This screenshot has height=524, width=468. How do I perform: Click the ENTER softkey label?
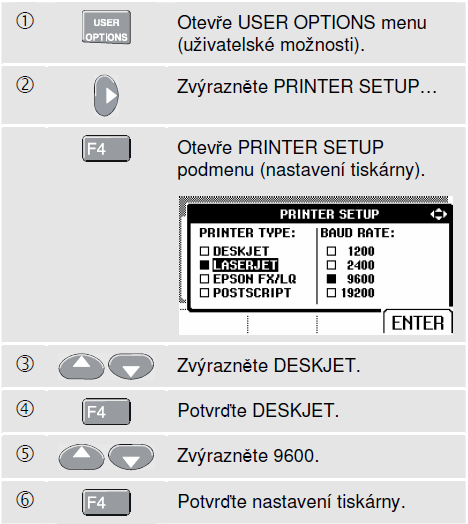coord(418,322)
